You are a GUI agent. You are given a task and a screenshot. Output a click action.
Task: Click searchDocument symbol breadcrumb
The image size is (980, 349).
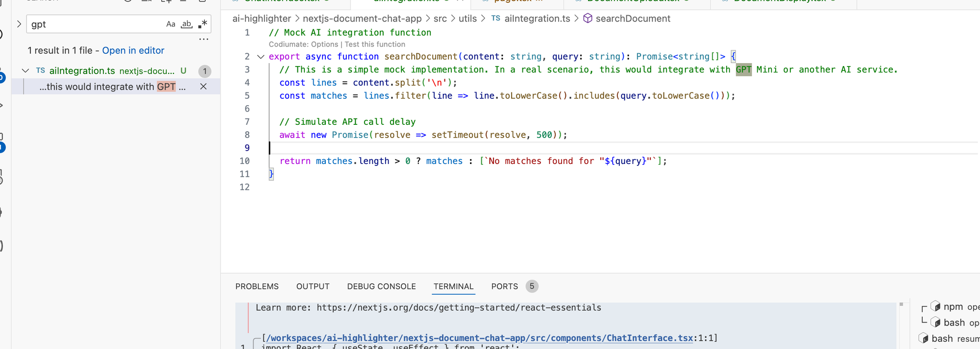click(x=633, y=19)
